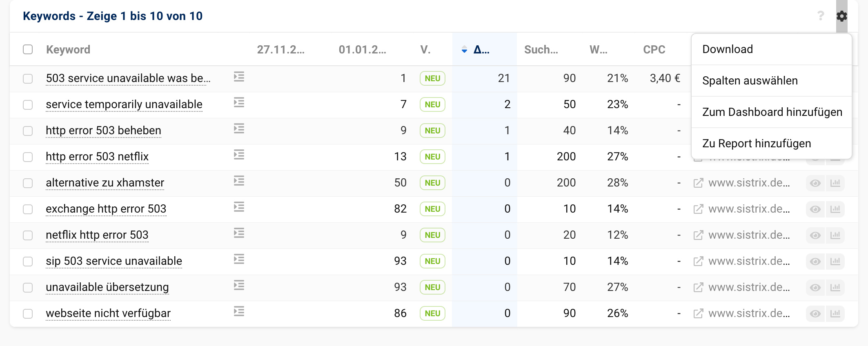Screen dimensions: 868x346
Task: Toggle eye icon in 'sip 503 service unavailable' row
Action: (x=815, y=261)
